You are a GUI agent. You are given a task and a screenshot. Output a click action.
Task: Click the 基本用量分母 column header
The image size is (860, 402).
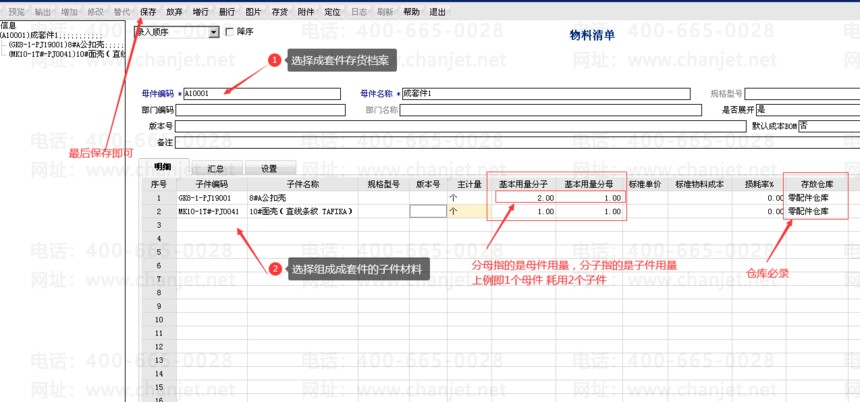590,185
